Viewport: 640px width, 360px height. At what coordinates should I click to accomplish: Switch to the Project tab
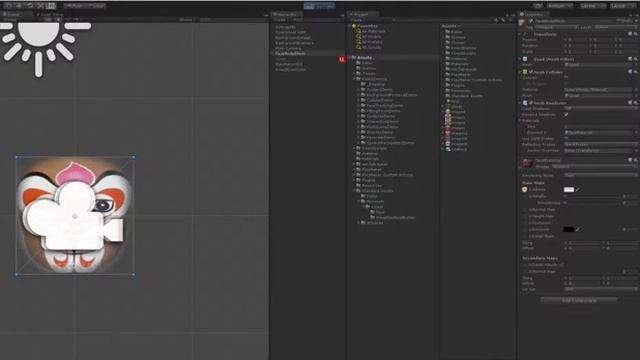[362, 14]
